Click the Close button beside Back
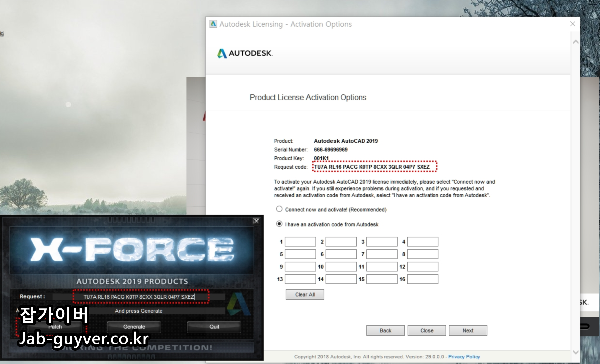The height and width of the screenshot is (364, 600). coord(427,330)
